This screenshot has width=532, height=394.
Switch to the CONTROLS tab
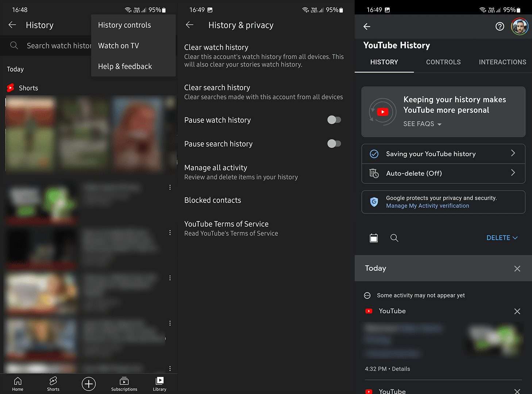(x=443, y=62)
